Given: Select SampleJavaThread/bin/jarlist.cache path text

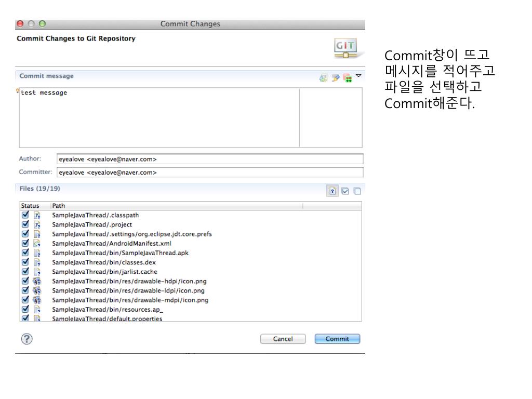Looking at the screenshot, I should (x=104, y=272).
